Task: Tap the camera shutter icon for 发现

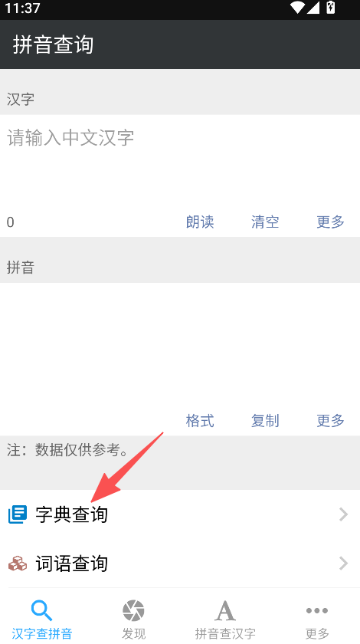Action: pos(133,610)
